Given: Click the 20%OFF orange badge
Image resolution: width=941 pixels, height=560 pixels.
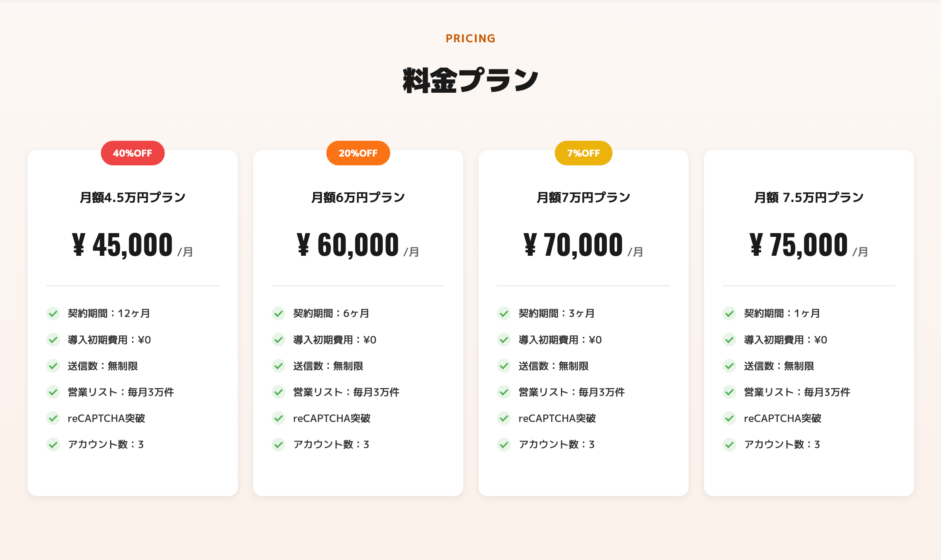Looking at the screenshot, I should click(x=358, y=153).
